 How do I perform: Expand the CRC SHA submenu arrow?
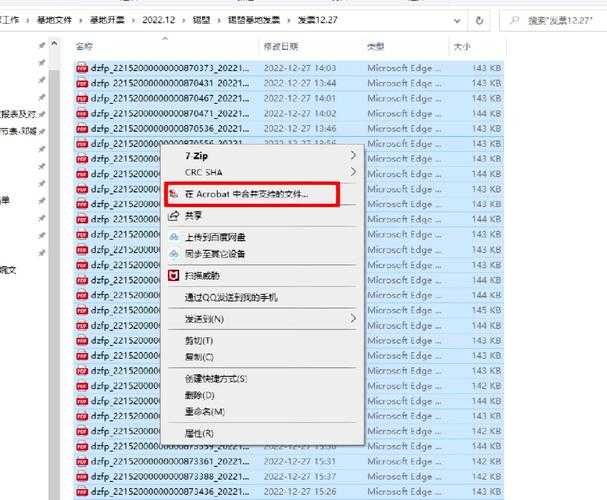[353, 172]
